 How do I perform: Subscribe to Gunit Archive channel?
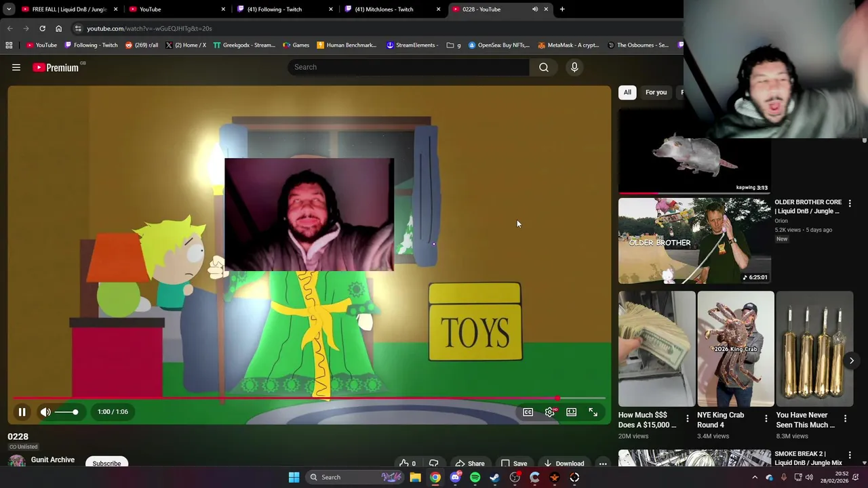point(106,463)
